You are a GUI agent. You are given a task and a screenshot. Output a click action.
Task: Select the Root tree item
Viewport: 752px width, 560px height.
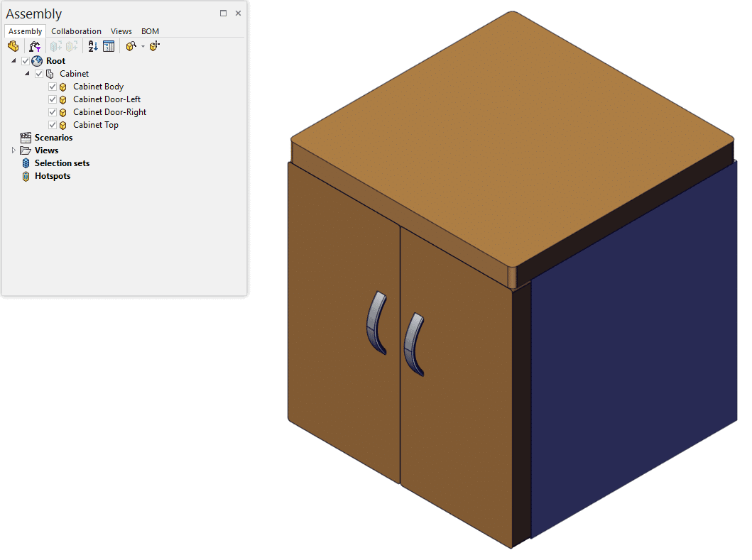coord(55,61)
